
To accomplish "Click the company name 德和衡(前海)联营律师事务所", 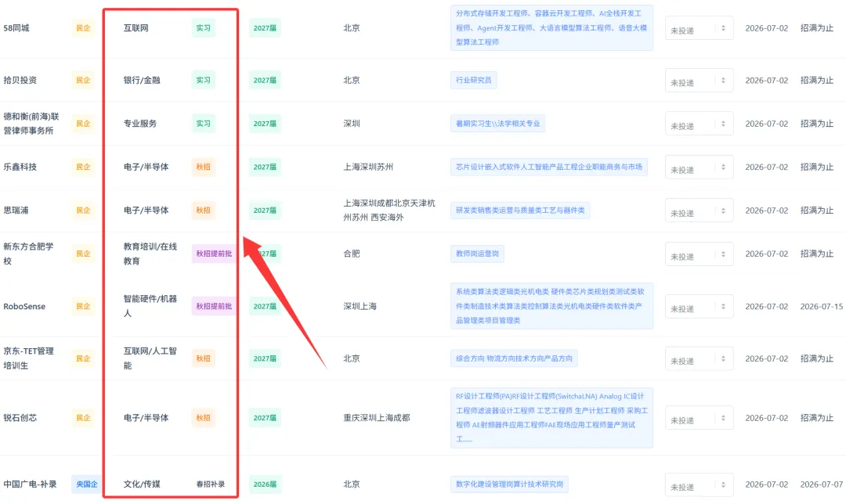I will (31, 124).
